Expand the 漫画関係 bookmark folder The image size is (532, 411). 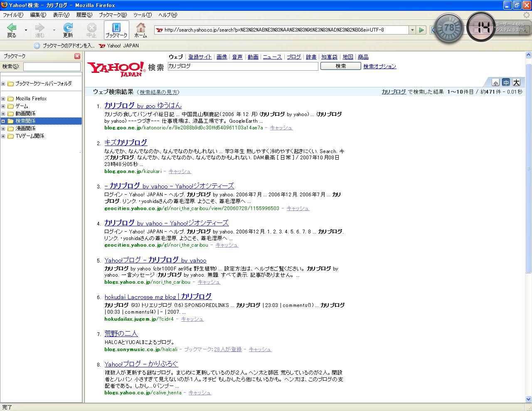(x=3, y=129)
